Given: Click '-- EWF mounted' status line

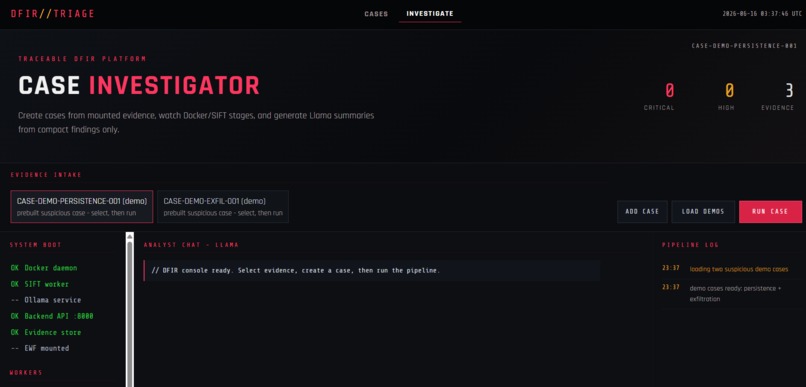Looking at the screenshot, I should [40, 348].
